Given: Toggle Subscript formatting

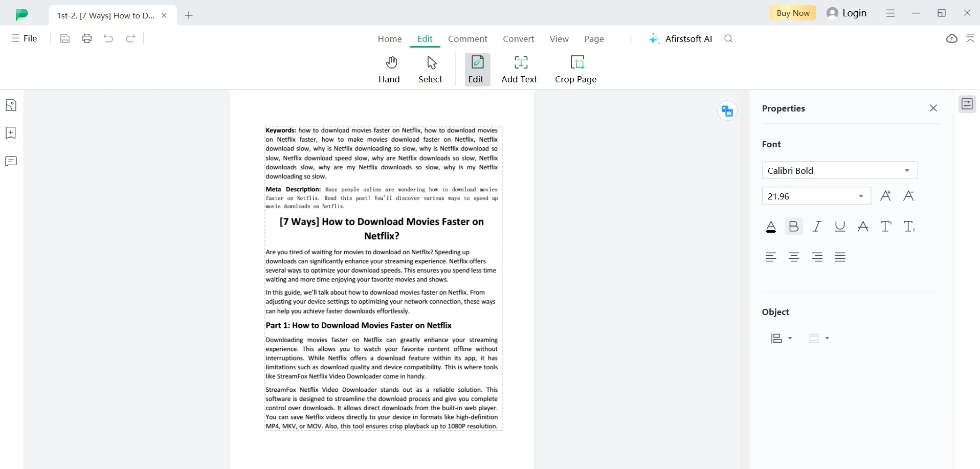Looking at the screenshot, I should click(909, 227).
